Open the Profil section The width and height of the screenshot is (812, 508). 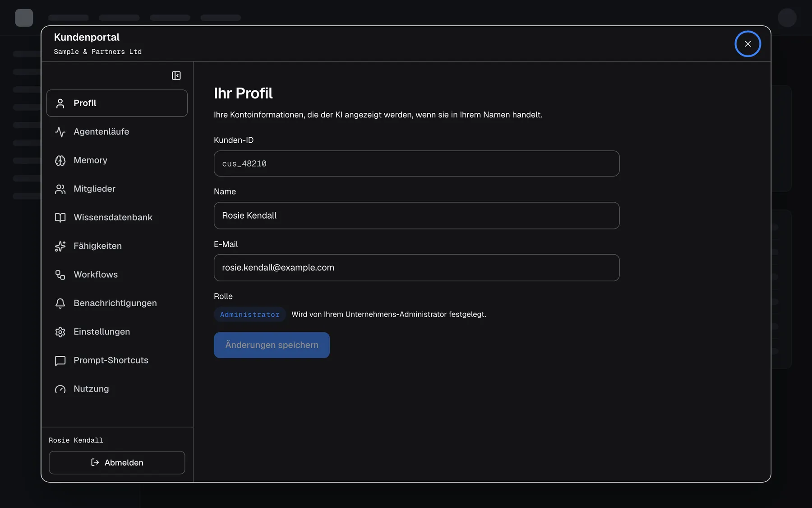(x=117, y=103)
